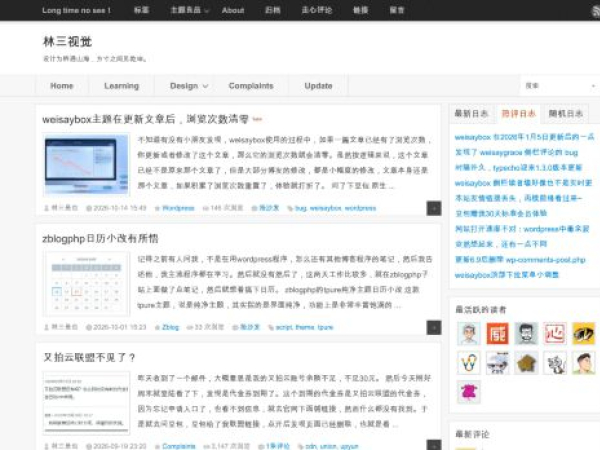Open the 又拍云联盟不见了？ post title
Image resolution: width=600 pixels, height=450 pixels.
(90, 357)
